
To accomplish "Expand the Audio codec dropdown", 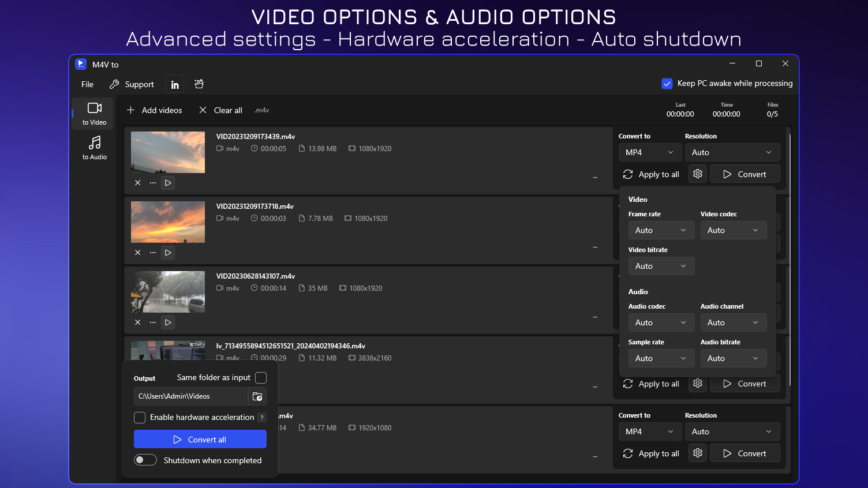I will pyautogui.click(x=661, y=322).
